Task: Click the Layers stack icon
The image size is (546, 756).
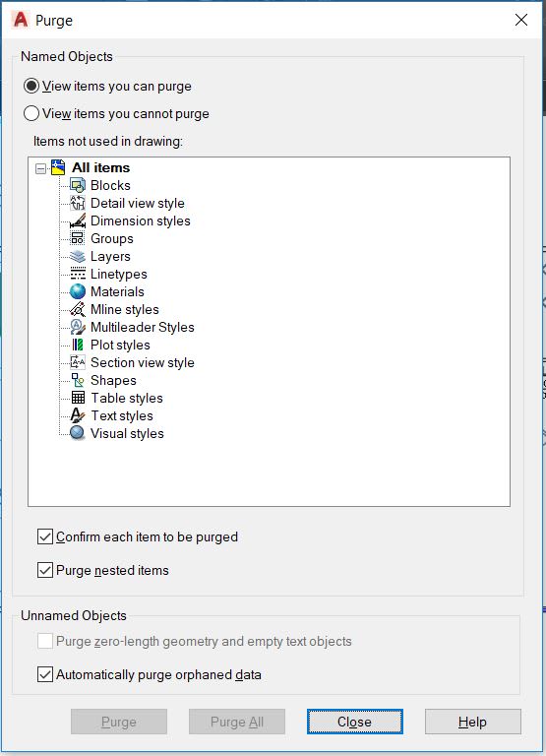Action: [78, 256]
